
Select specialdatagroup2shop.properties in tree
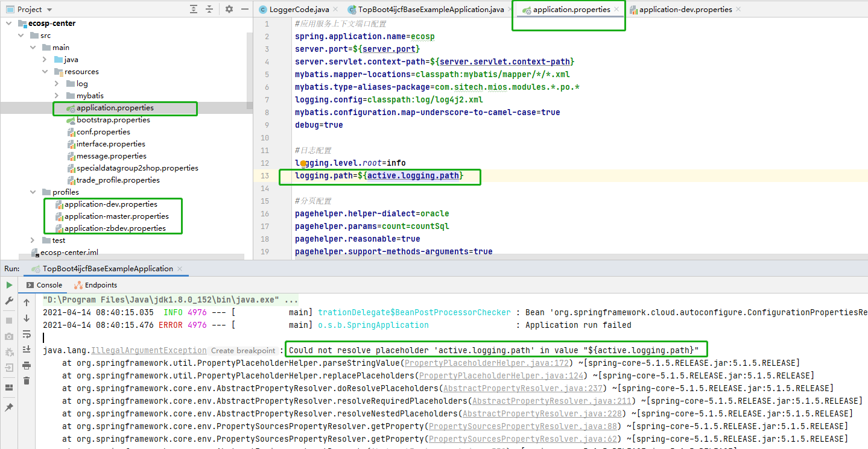pos(137,168)
